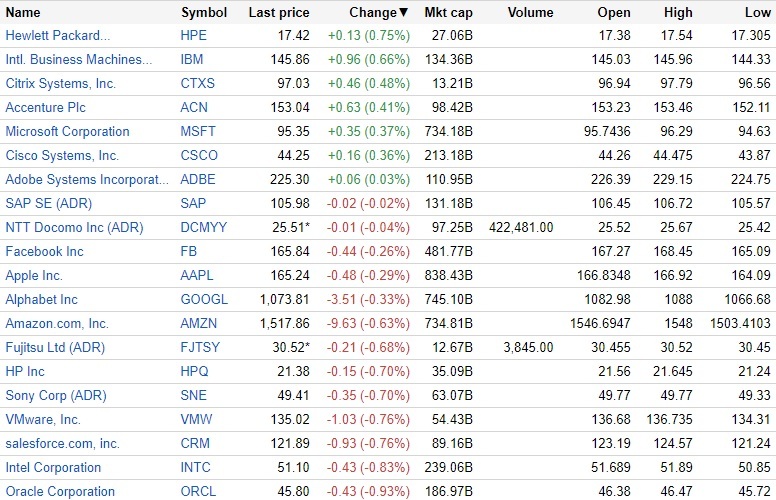This screenshot has width=776, height=500.
Task: Sort by High column header
Action: [677, 13]
